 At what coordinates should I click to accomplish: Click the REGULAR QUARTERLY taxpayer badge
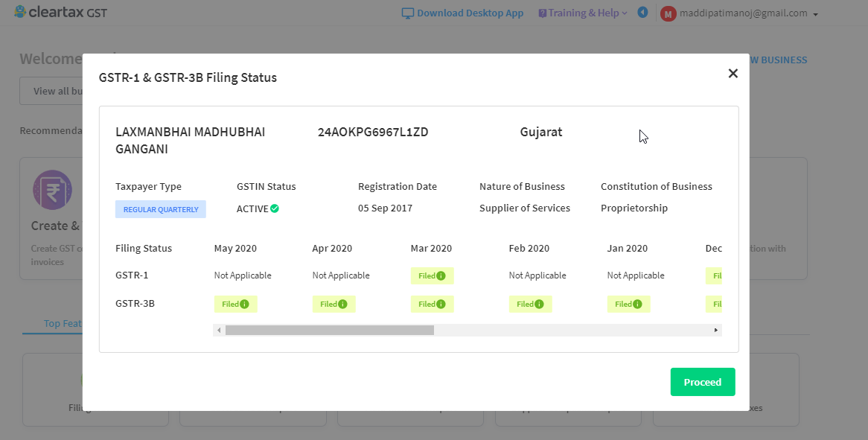click(160, 209)
